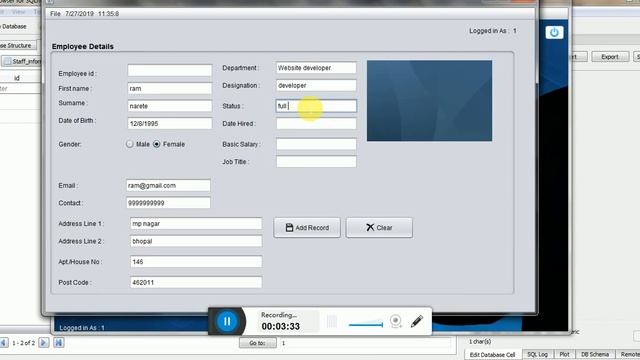Image resolution: width=640 pixels, height=360 pixels.
Task: Click the Go to: button
Action: click(258, 343)
